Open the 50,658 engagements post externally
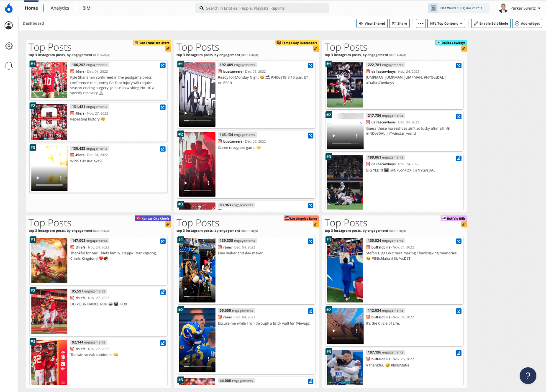Image resolution: width=546 pixels, height=392 pixels. (310, 311)
